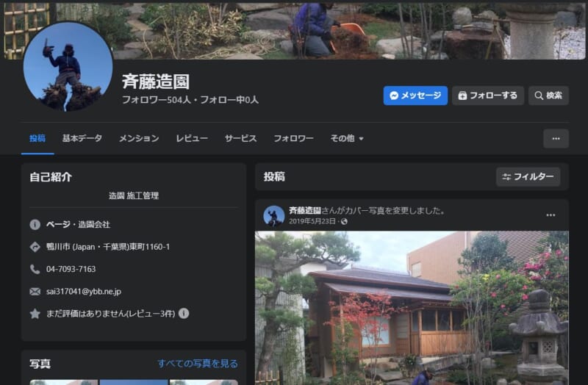Open まだ評価はありません reviews text
Viewport: 588px width, 385px height.
[x=111, y=314]
